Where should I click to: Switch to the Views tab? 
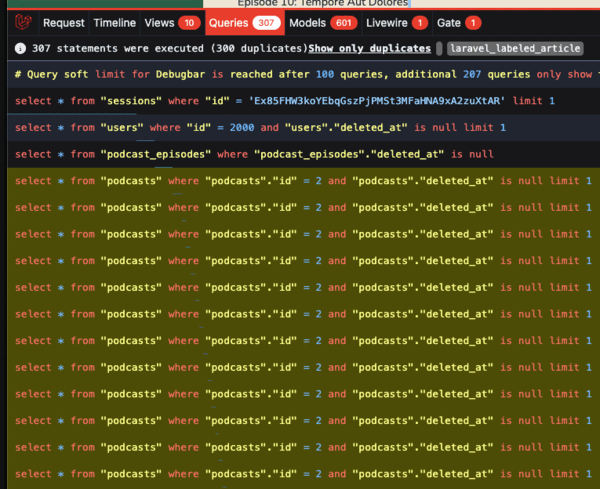(172, 23)
